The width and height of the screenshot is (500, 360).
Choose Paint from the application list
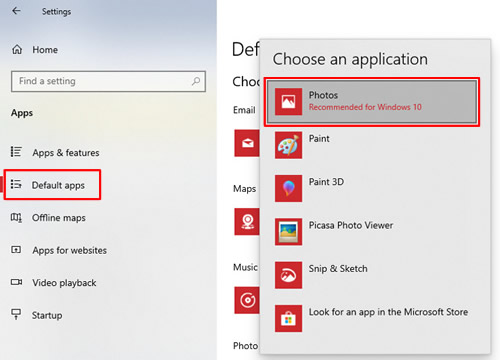click(x=319, y=138)
